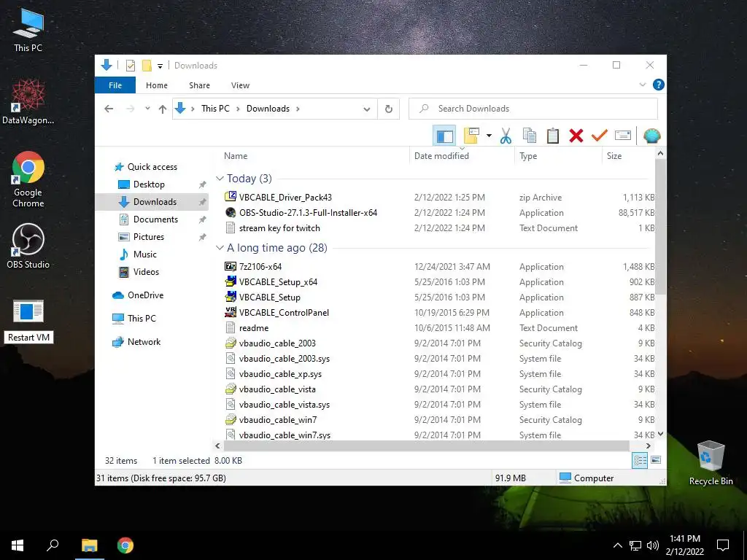
Task: Click the Copy toolbar icon
Action: click(x=530, y=136)
